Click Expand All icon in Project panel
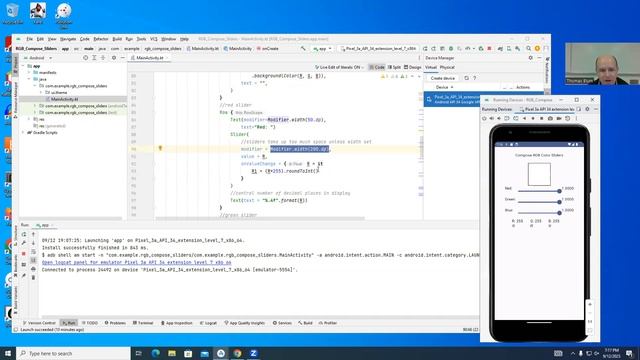 94,58
